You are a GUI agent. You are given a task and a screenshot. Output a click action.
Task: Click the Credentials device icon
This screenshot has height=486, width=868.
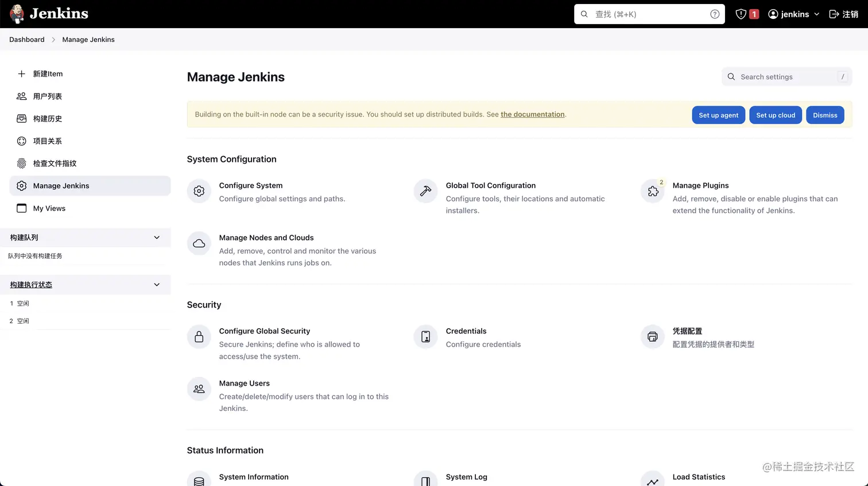click(426, 337)
